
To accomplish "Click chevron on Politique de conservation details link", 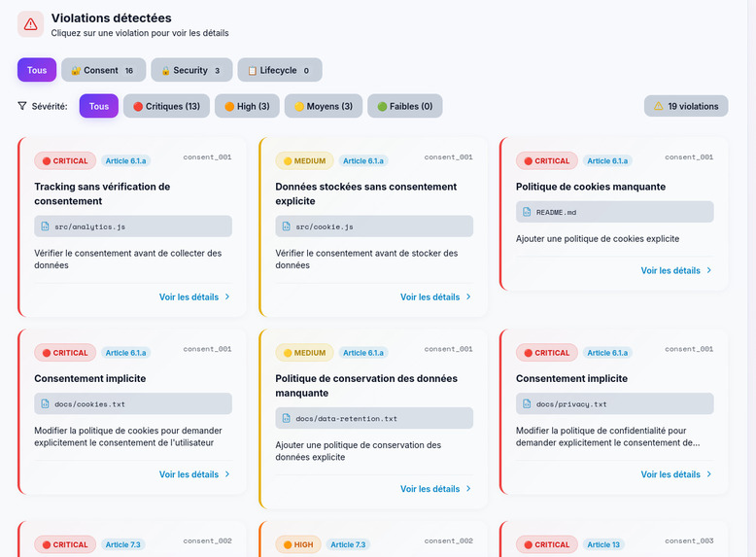I will coord(468,489).
